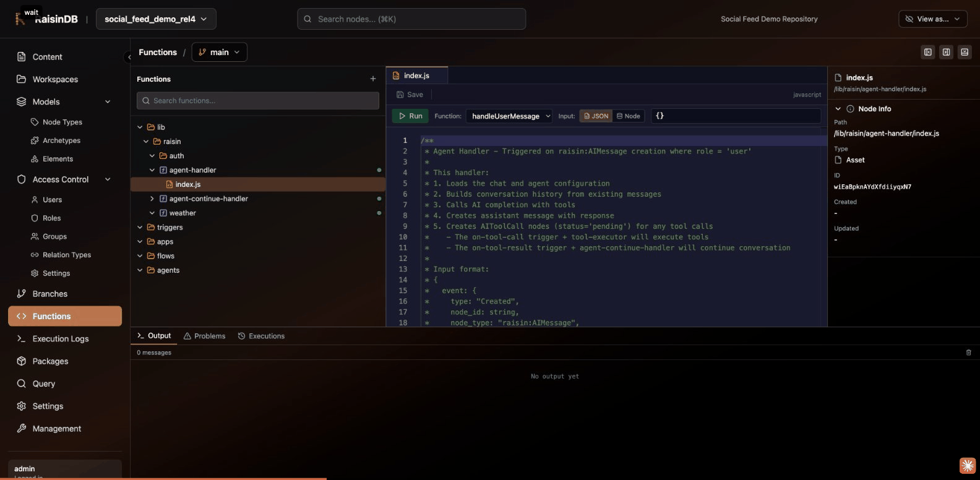980x480 pixels.
Task: Open Archetypes under Models
Action: tap(61, 140)
